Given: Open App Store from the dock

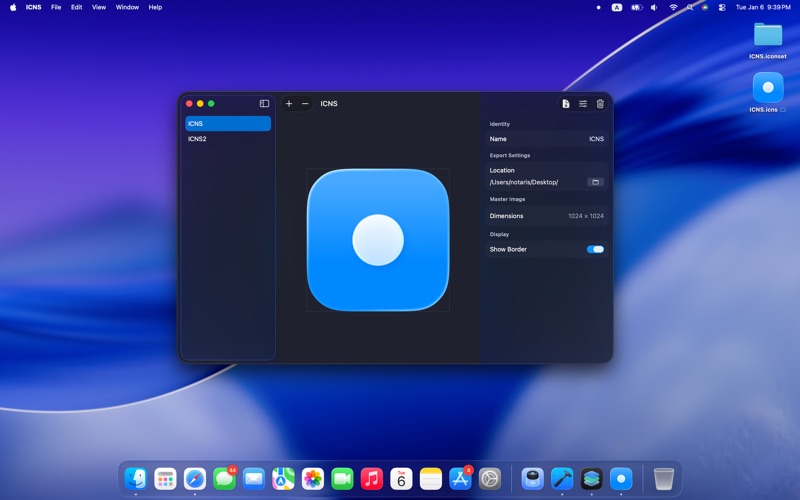Looking at the screenshot, I should point(460,479).
